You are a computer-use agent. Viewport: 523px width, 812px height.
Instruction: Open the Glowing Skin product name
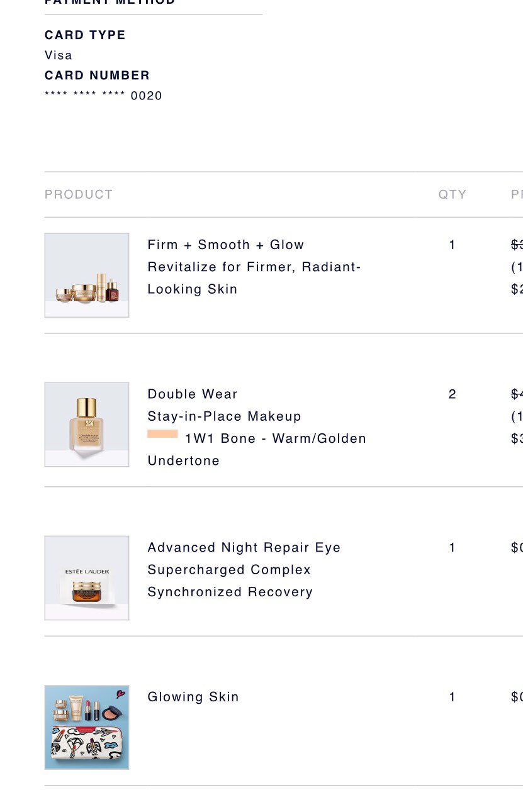coord(193,697)
